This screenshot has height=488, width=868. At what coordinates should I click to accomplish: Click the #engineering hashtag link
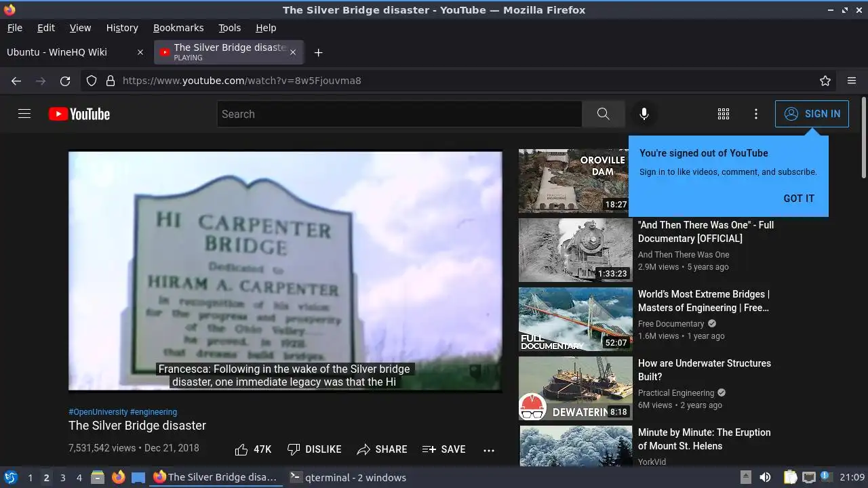153,411
